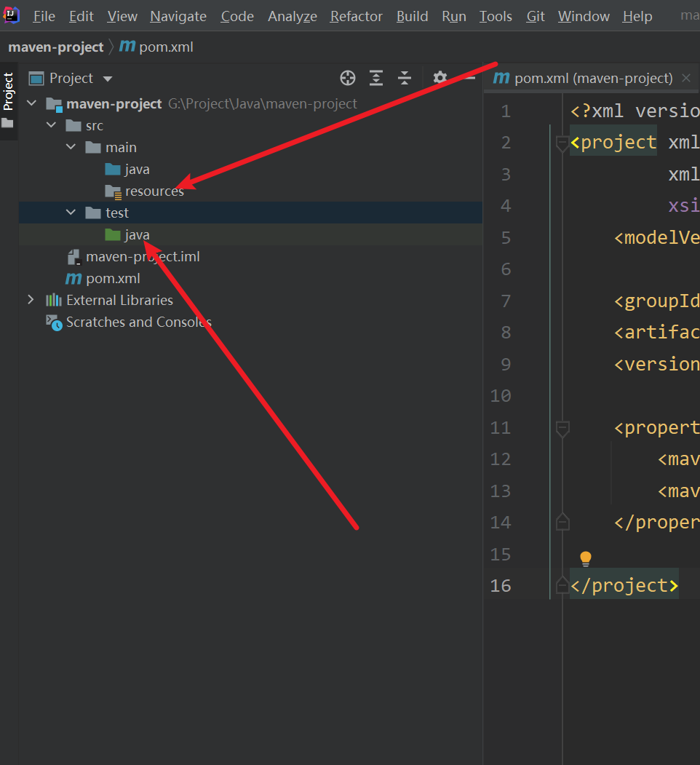Open Project panel settings gear
This screenshot has height=765, width=700.
(440, 78)
